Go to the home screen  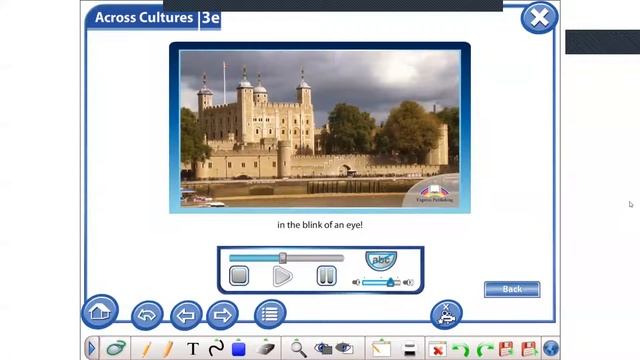100,311
